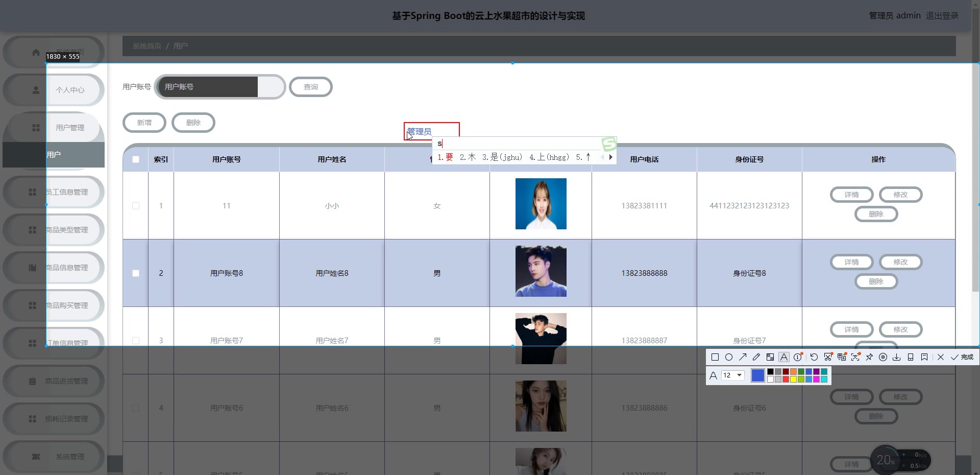Select the 用户 submenu item
Screen dimensions: 980x475
click(54, 155)
